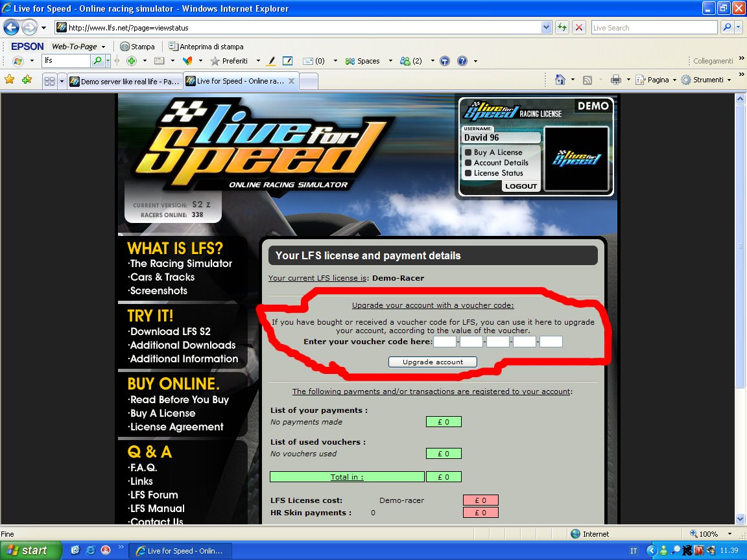This screenshot has height=560, width=747.
Task: Go back with the browser Back arrow
Action: point(12,28)
